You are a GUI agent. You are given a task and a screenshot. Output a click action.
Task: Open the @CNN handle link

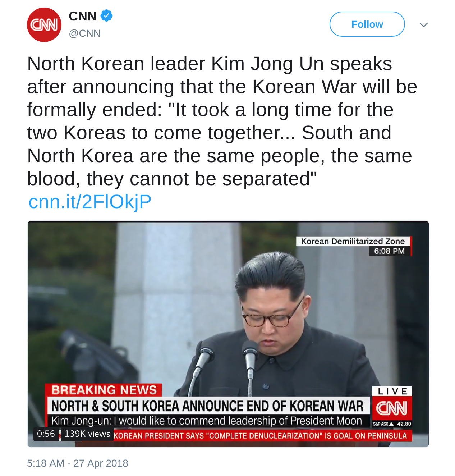[84, 33]
